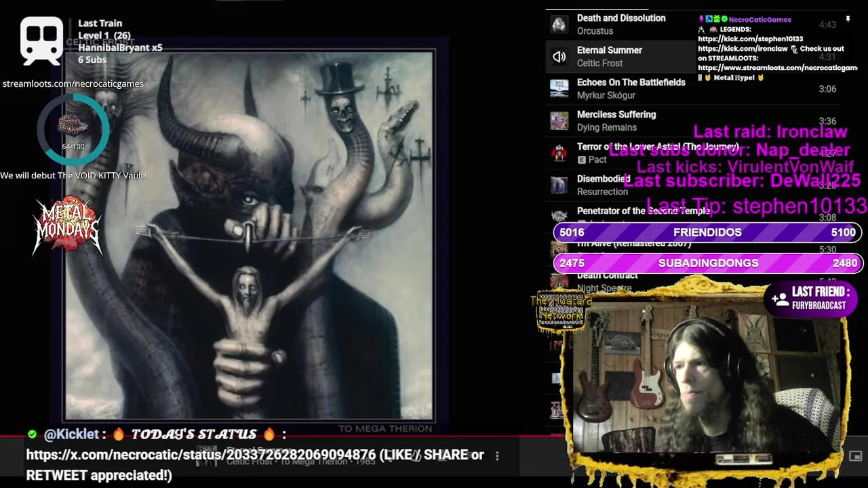Screen dimensions: 868x488
Task: Play Merciless Suffering from the queue
Action: click(616, 115)
